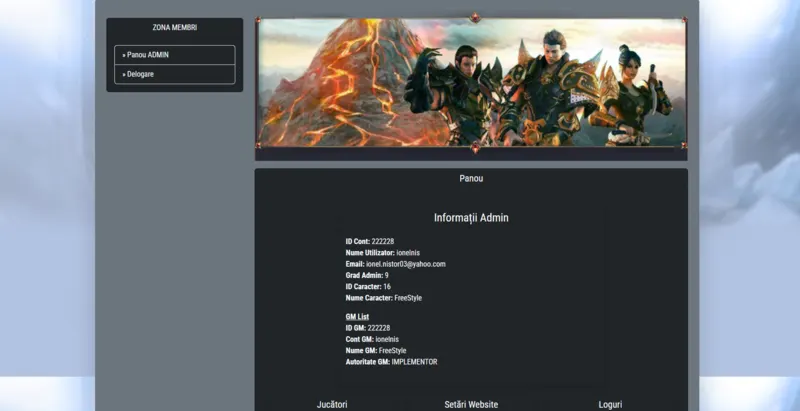The height and width of the screenshot is (411, 800).
Task: Select the Cont GM ionelnis line
Action: click(x=372, y=339)
